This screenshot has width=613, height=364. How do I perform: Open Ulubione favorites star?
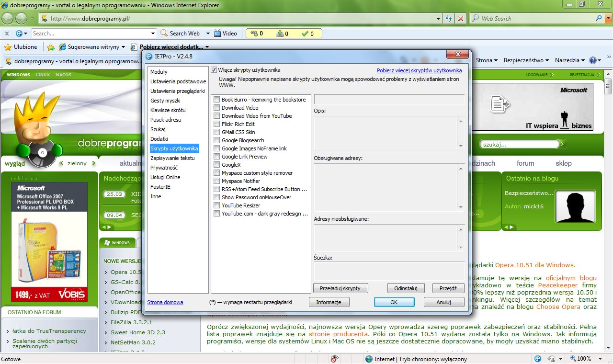(x=21, y=47)
